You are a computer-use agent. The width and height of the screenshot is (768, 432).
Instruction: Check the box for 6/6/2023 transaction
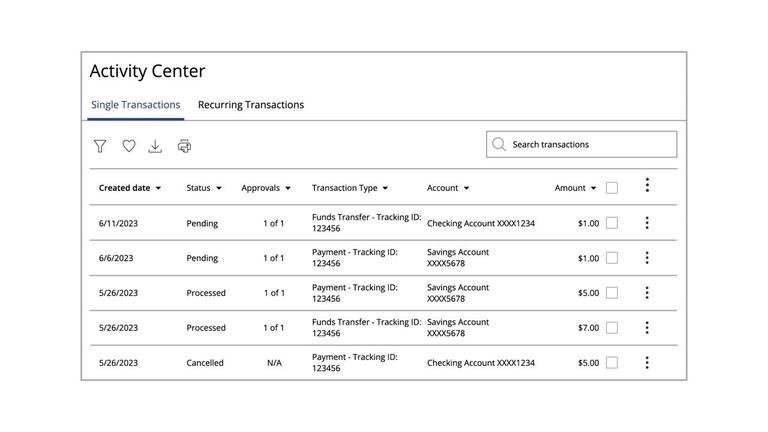pos(612,258)
